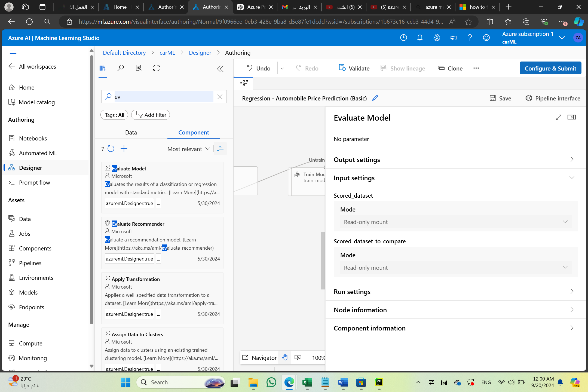Click the vertical scrollbar on the canvas
Image resolution: width=588 pixels, height=392 pixels.
[323, 260]
